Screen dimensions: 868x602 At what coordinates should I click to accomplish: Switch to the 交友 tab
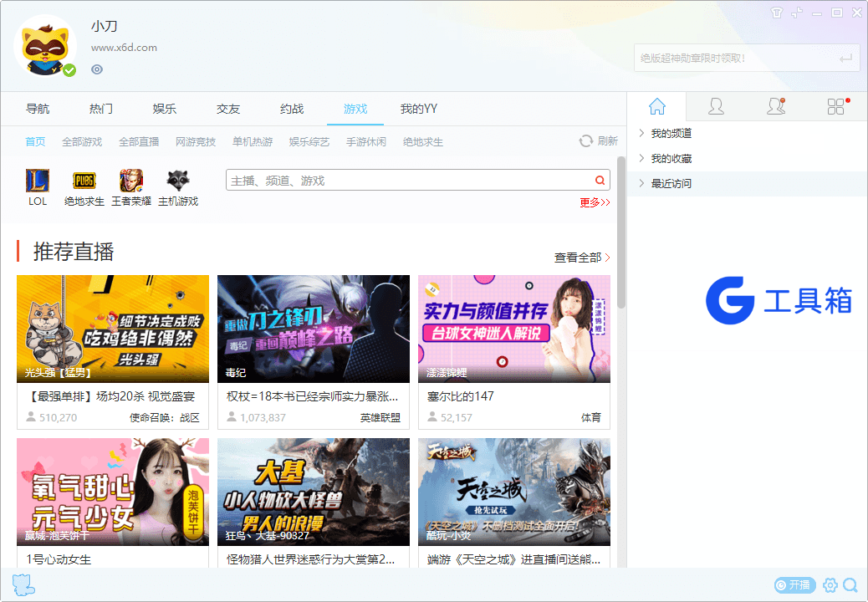coord(228,109)
